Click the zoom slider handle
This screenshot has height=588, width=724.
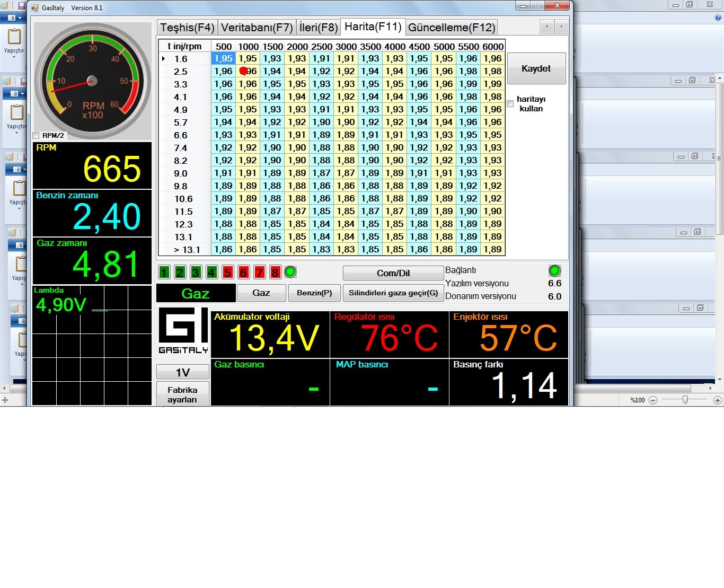[685, 400]
